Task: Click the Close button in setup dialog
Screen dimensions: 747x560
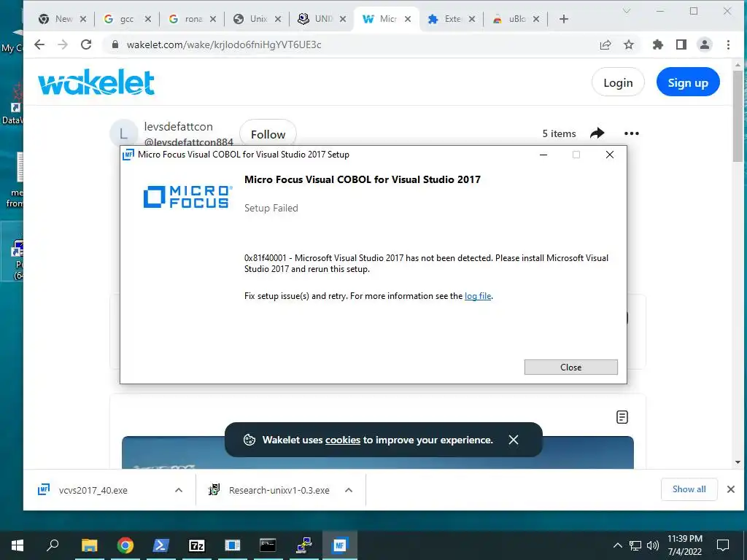Action: coord(570,367)
